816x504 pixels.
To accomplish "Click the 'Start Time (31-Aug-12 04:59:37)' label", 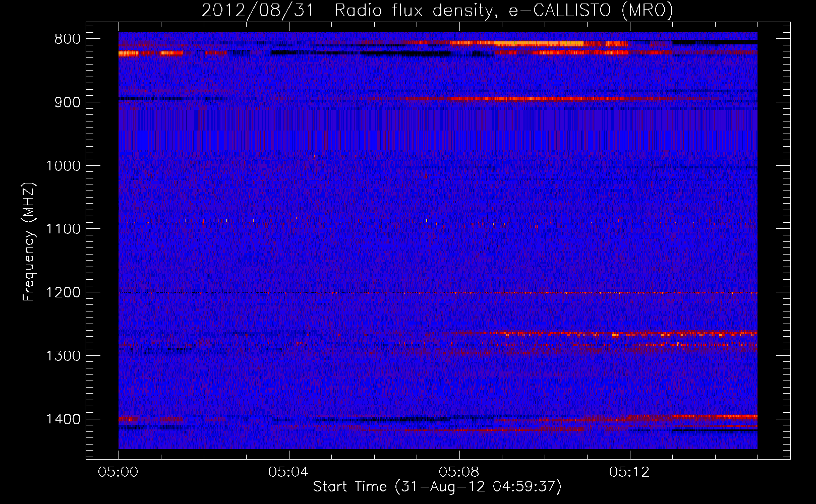I will pos(437,487).
